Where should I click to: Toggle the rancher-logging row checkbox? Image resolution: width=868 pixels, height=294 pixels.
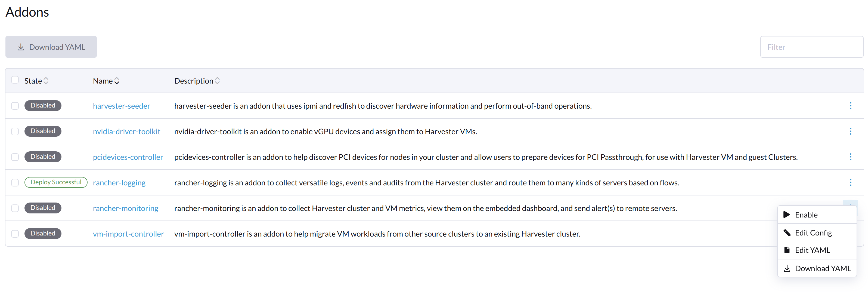(15, 182)
